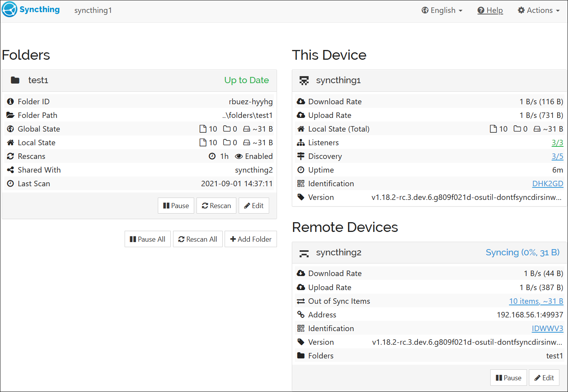Collapse the syncthing2 remote device panel header
This screenshot has height=392, width=568.
click(429, 253)
